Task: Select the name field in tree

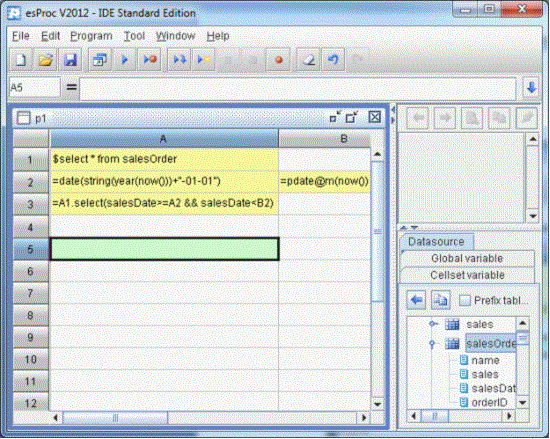Action: click(x=485, y=360)
